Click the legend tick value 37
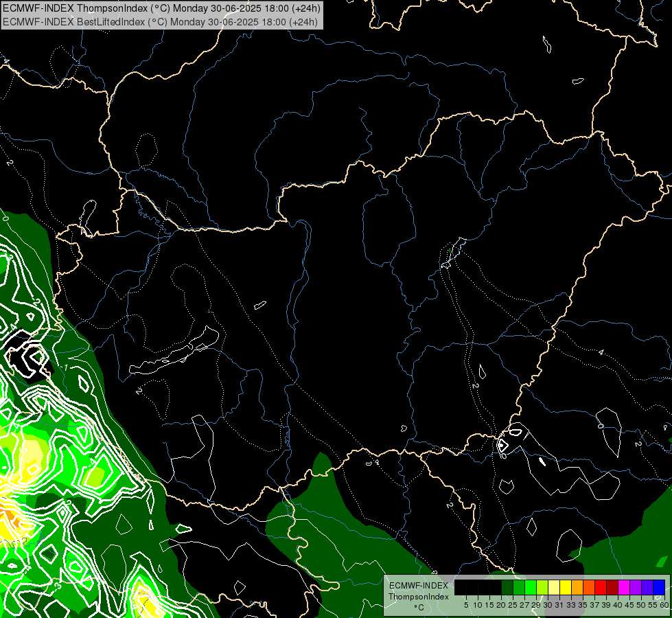 coord(595,605)
